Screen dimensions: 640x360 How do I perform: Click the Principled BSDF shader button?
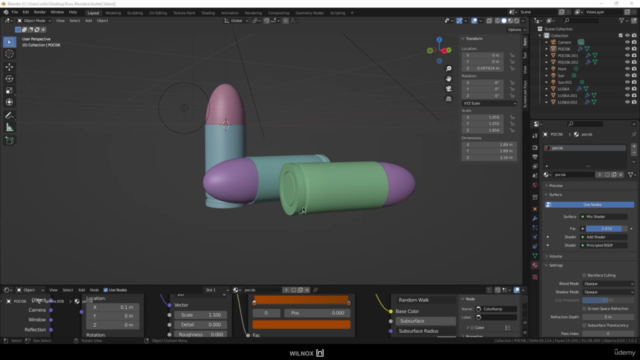tap(604, 245)
